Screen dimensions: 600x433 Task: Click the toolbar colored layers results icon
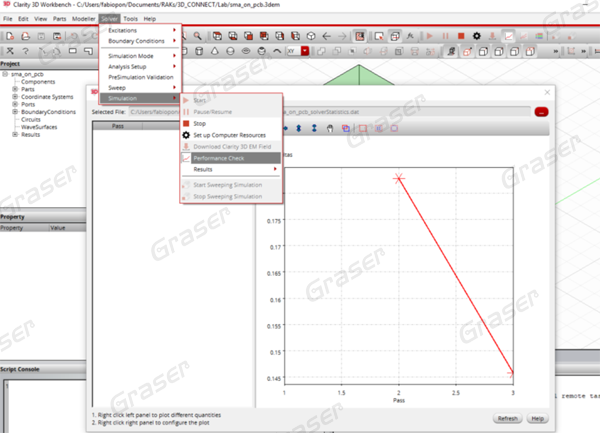(x=539, y=36)
